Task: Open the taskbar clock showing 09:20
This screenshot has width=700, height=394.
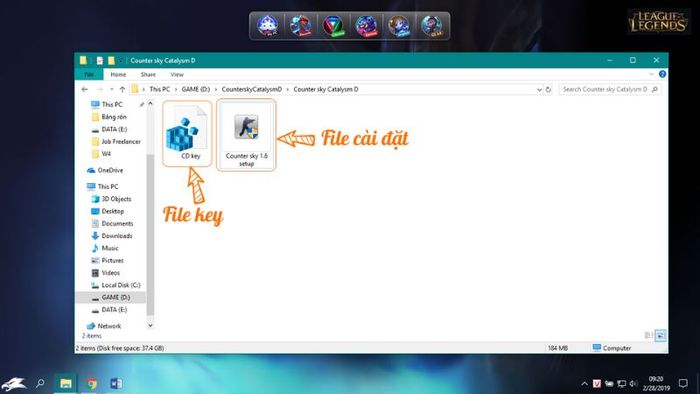Action: point(656,383)
